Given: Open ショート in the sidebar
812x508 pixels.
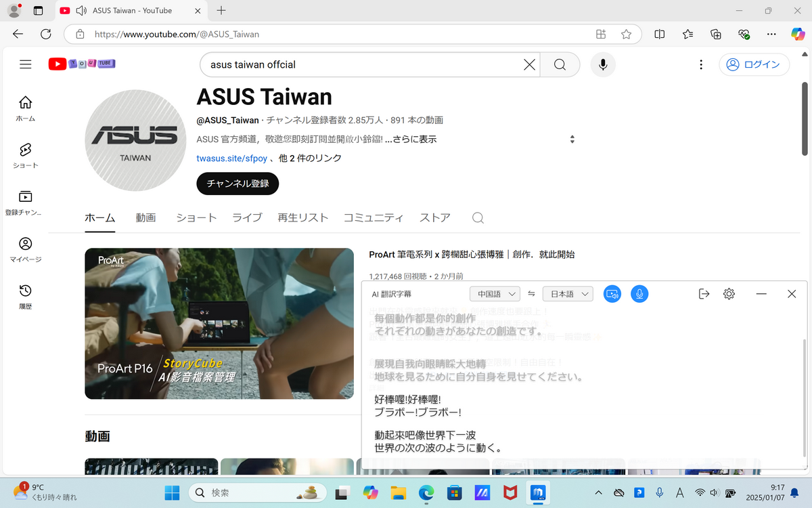Looking at the screenshot, I should pos(25,156).
